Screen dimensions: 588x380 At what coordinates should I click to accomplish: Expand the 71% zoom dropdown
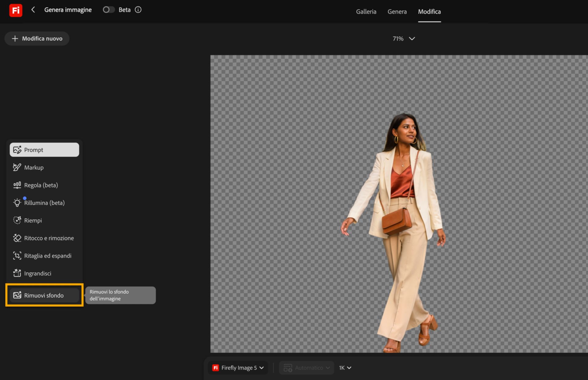tap(404, 39)
